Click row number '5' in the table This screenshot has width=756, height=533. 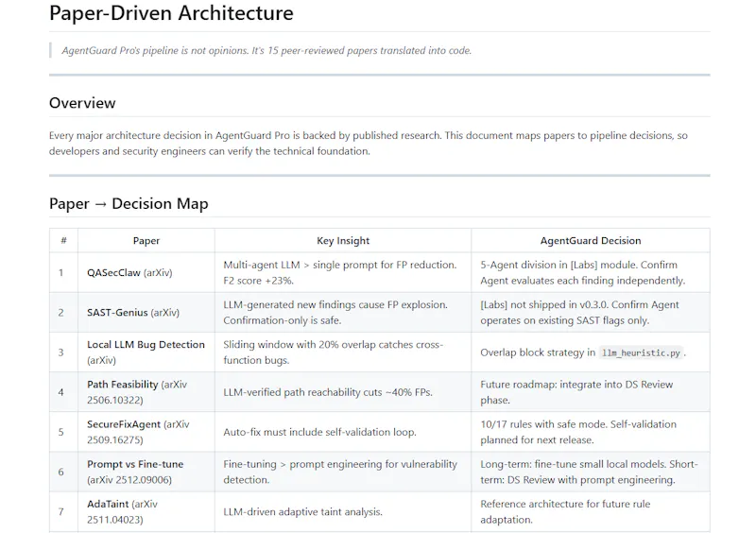click(x=61, y=432)
